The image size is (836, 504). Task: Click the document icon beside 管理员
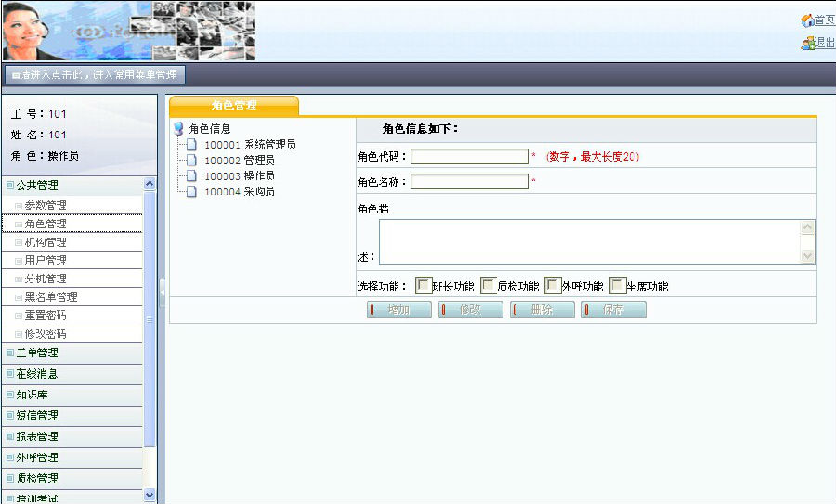pyautogui.click(x=191, y=161)
